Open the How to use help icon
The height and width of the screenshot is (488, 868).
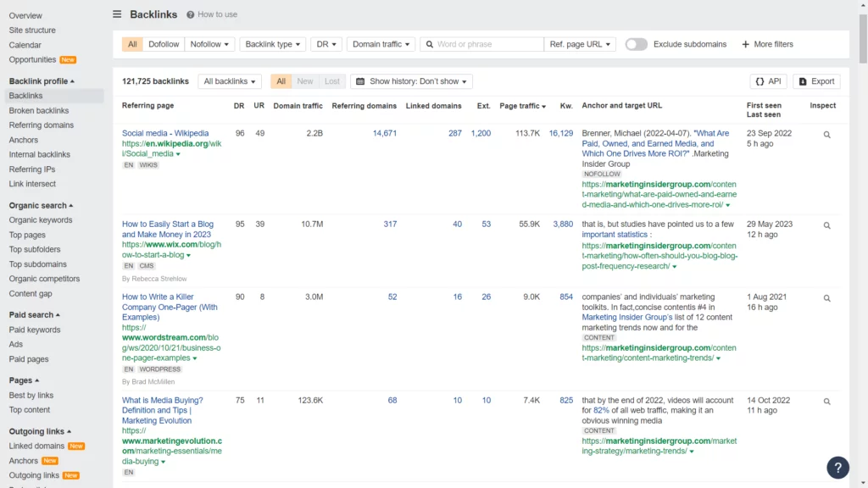(x=191, y=14)
